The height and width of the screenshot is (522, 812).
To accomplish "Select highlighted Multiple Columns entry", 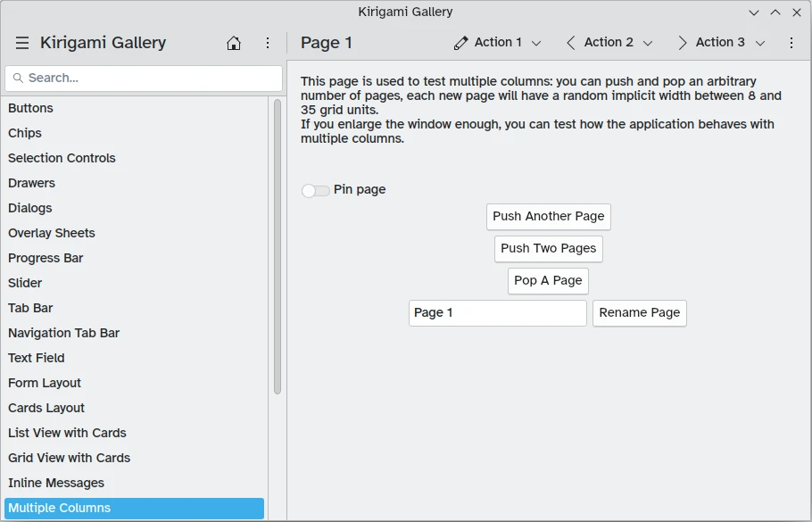I will [x=134, y=508].
